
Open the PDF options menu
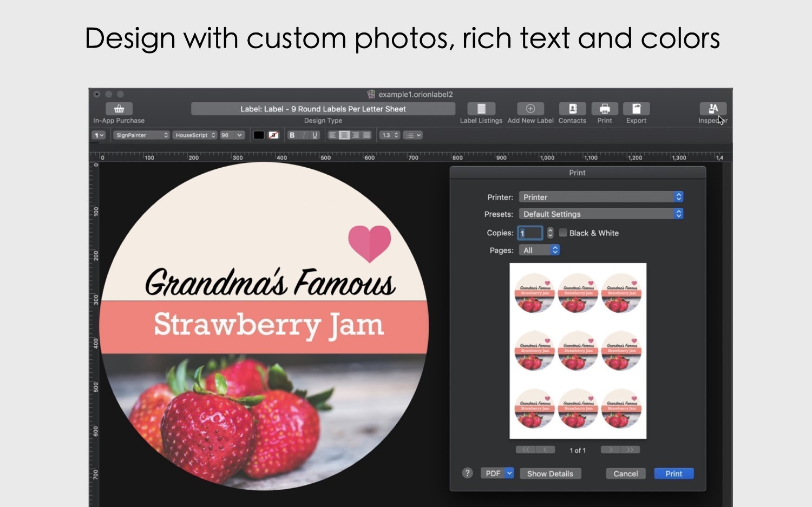pos(497,473)
